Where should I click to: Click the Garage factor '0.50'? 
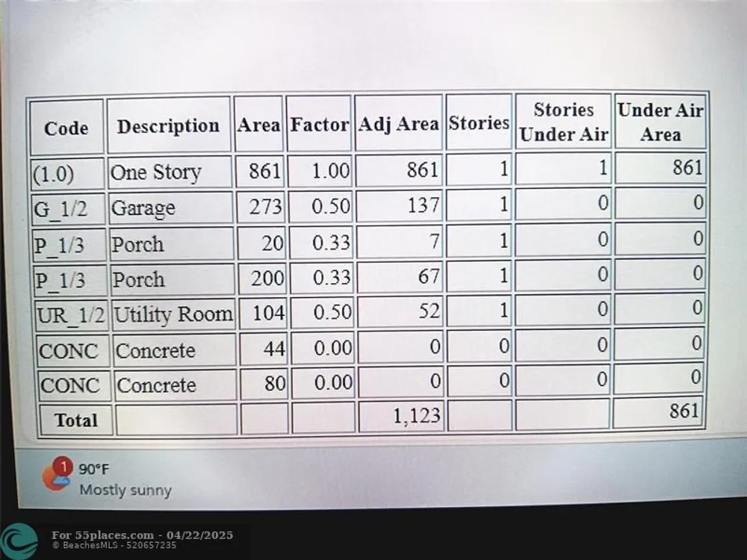[321, 206]
